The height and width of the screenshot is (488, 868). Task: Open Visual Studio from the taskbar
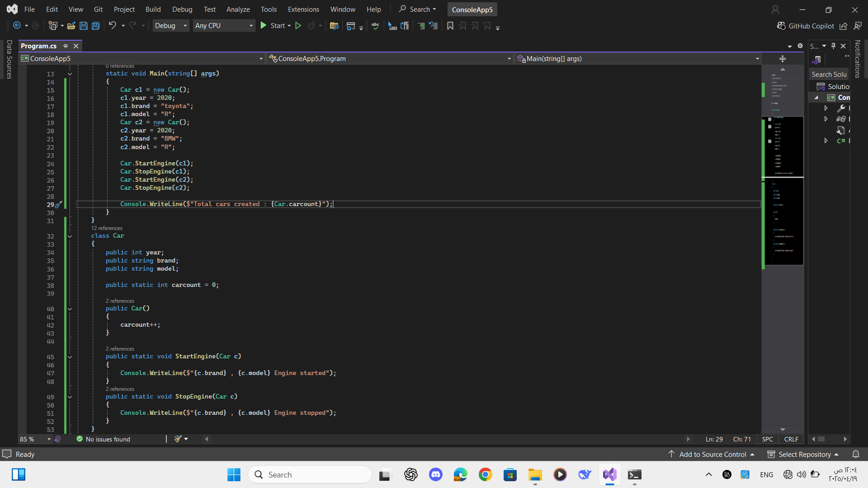[609, 474]
